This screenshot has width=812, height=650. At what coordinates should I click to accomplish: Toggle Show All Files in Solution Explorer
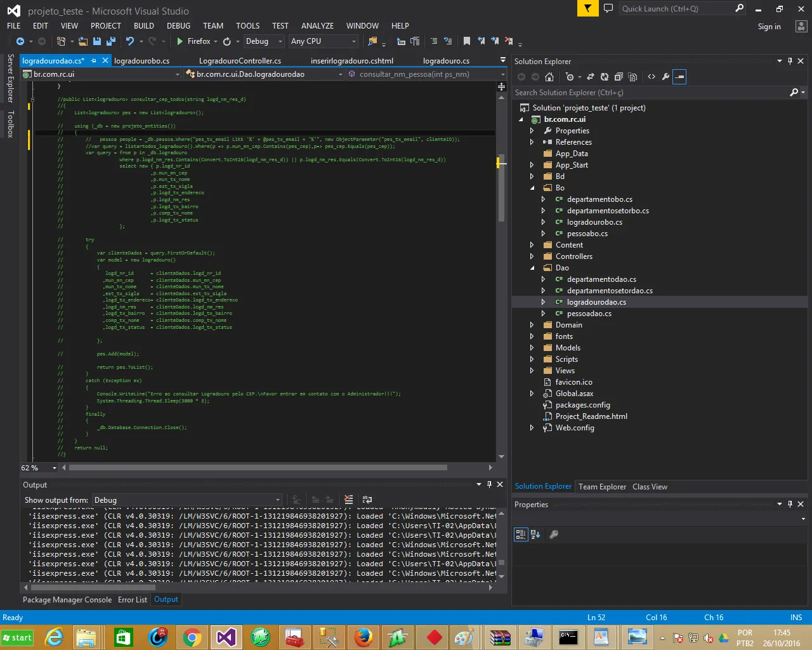(x=632, y=77)
